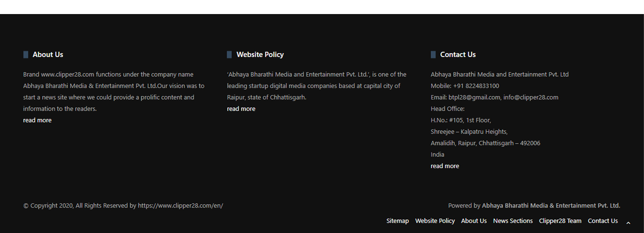
Task: Click the btpl28@gmail.com email address
Action: [474, 97]
